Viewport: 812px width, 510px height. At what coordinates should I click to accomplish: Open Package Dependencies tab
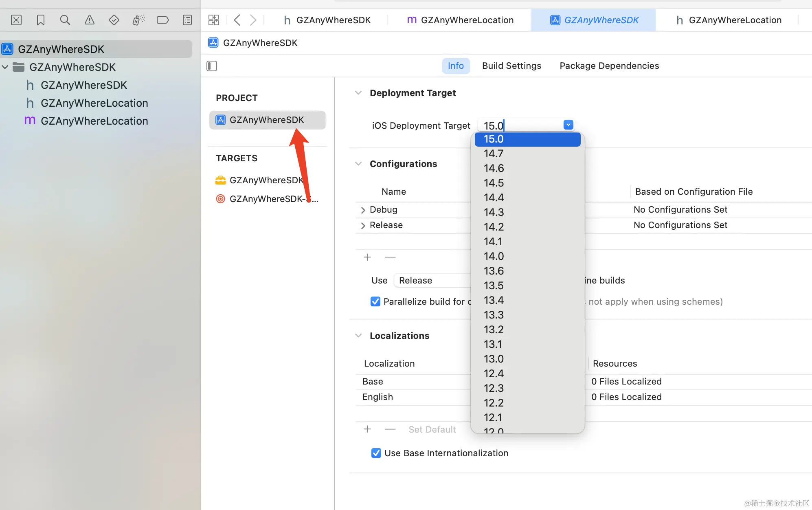609,66
